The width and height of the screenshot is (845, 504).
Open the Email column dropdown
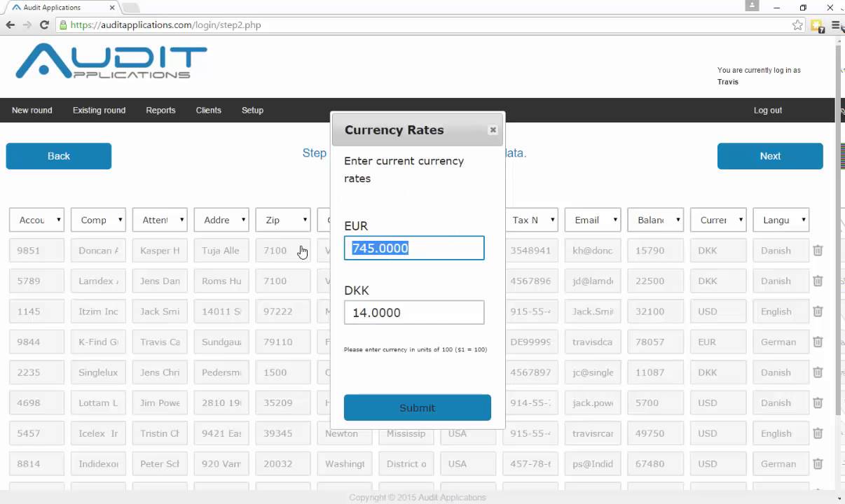pos(593,220)
